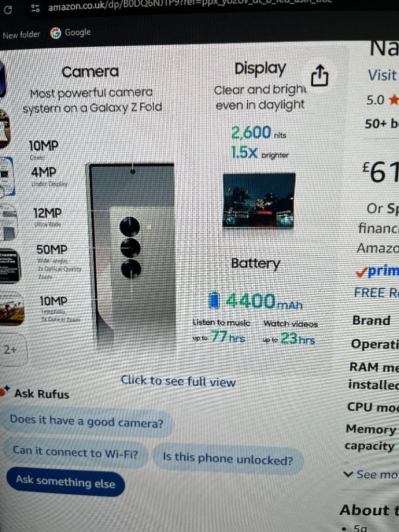The width and height of the screenshot is (399, 532).
Task: Open the Visit store link
Action: coord(383,75)
